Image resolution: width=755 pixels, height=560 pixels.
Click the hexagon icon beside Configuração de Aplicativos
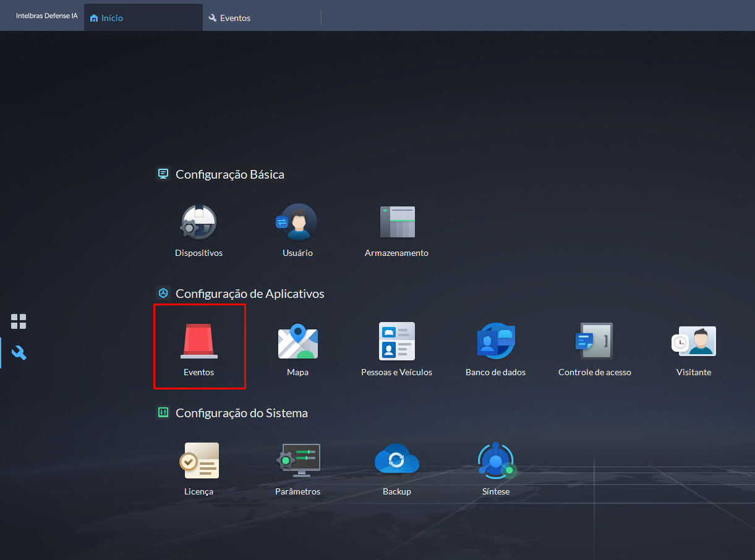tap(163, 293)
